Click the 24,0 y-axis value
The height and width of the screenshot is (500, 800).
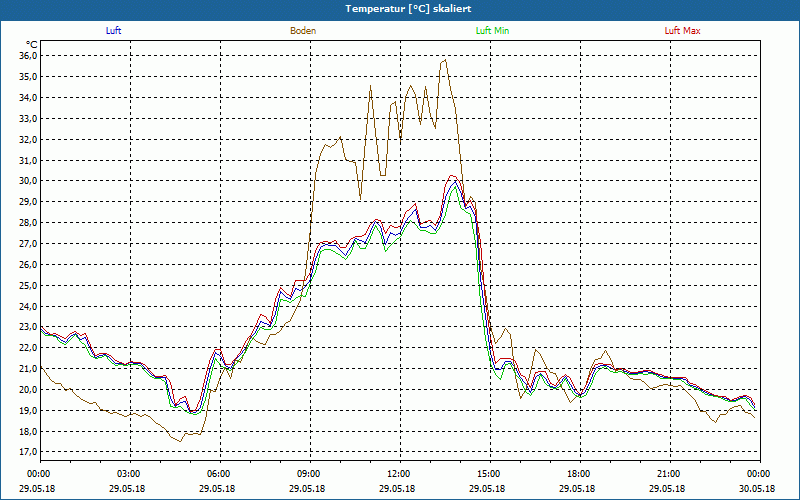(x=28, y=306)
